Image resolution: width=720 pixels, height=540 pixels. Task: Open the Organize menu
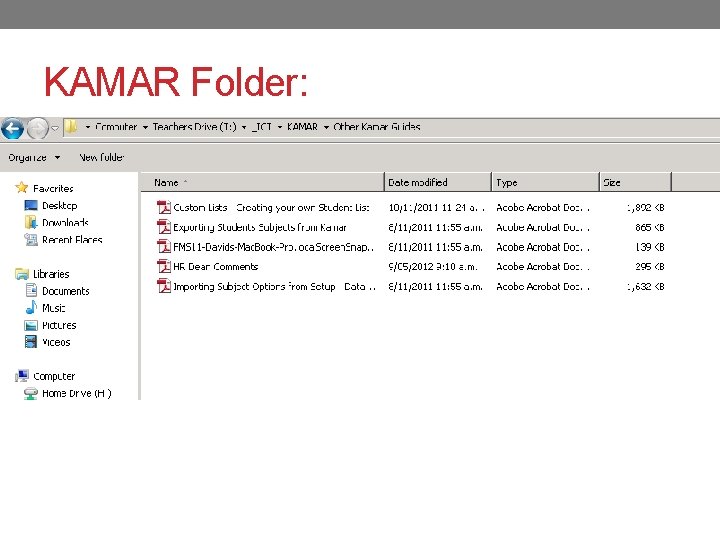click(28, 158)
